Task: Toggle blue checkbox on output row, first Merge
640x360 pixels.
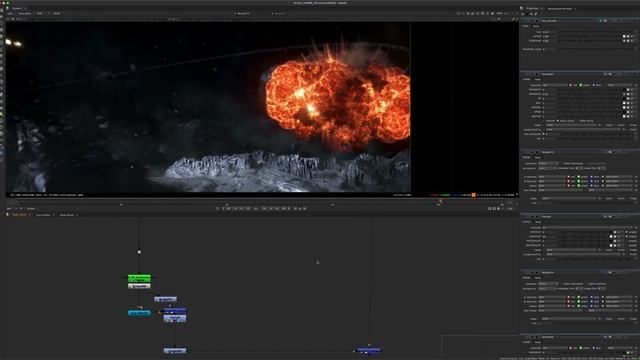Action: [x=592, y=186]
